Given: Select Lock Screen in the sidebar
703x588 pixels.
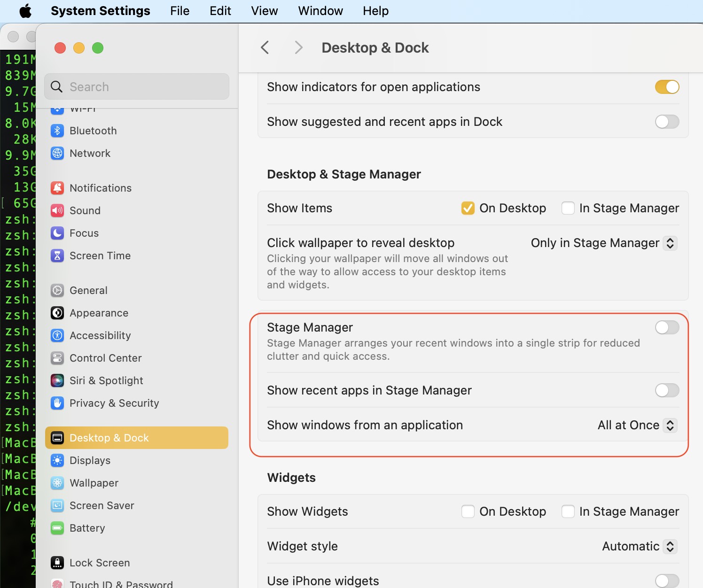Looking at the screenshot, I should point(137,563).
